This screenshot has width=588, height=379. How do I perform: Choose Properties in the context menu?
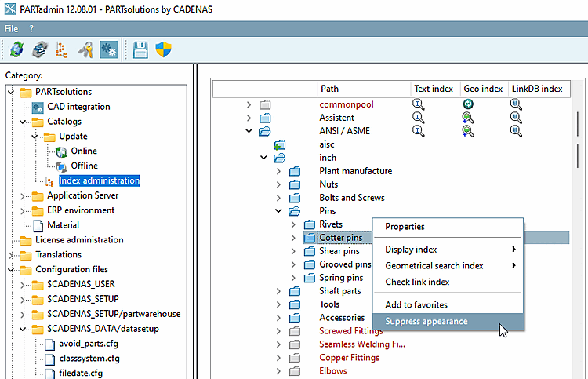click(448, 227)
